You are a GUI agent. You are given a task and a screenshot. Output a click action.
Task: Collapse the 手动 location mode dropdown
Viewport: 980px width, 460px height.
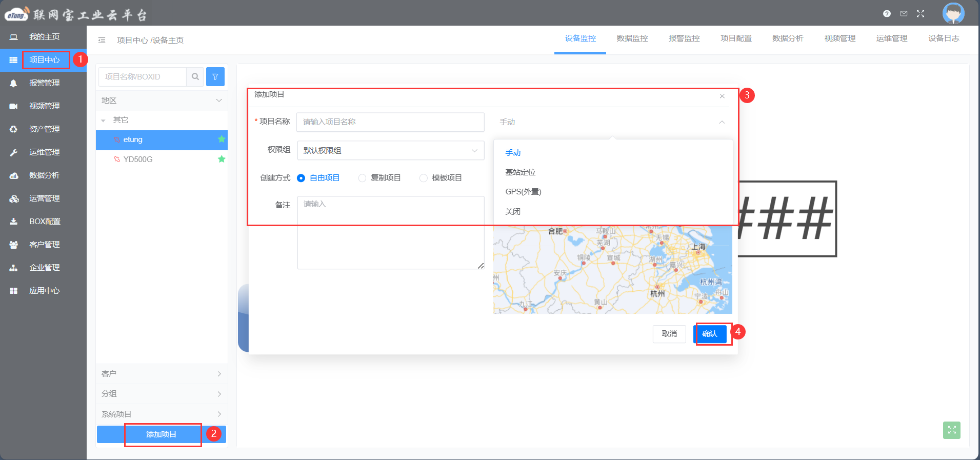coord(722,122)
